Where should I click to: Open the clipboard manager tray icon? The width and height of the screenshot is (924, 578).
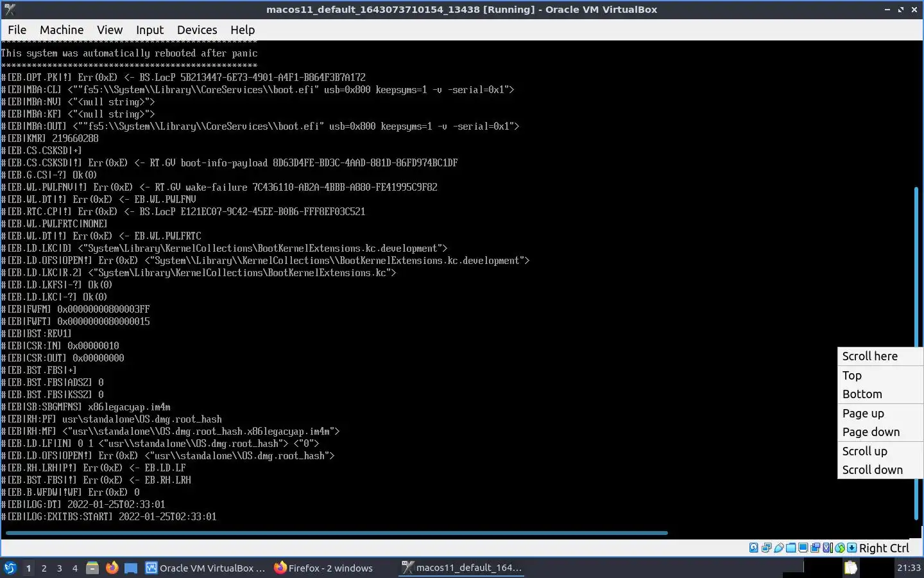coord(850,568)
